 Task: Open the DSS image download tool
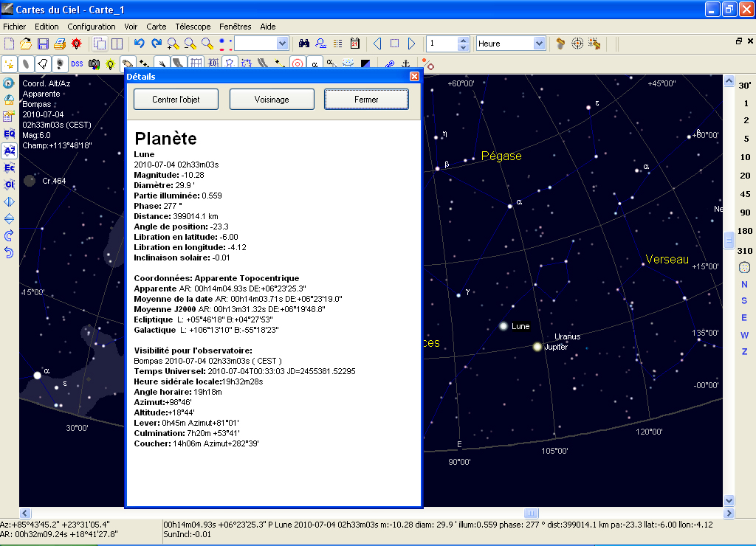77,63
